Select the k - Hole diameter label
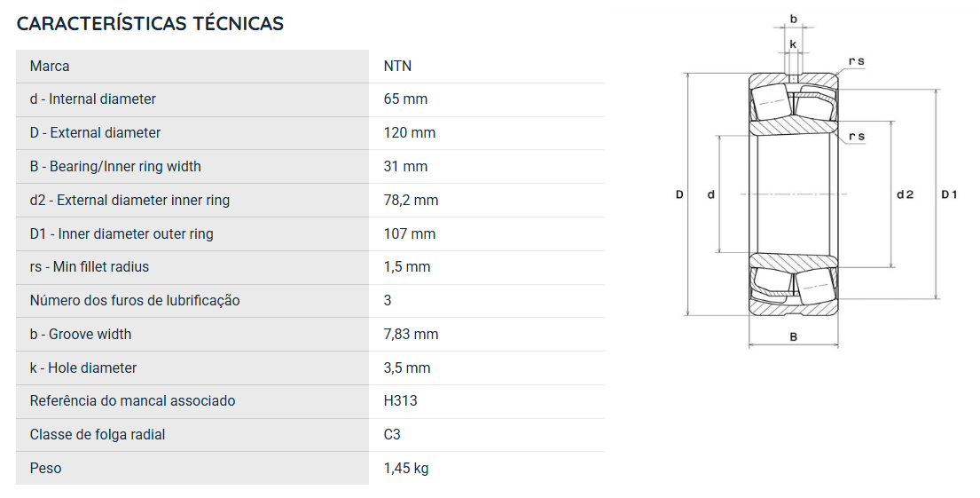 (x=83, y=368)
